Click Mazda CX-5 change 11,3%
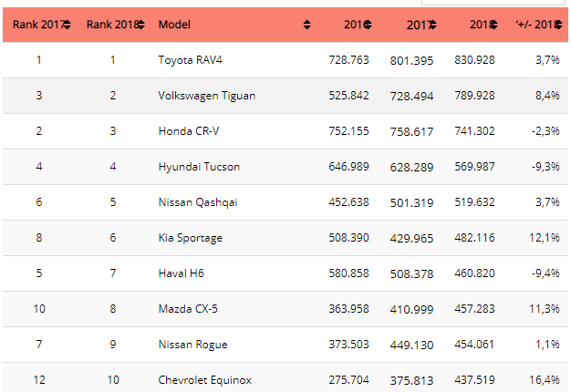This screenshot has height=392, width=571. pos(544,309)
